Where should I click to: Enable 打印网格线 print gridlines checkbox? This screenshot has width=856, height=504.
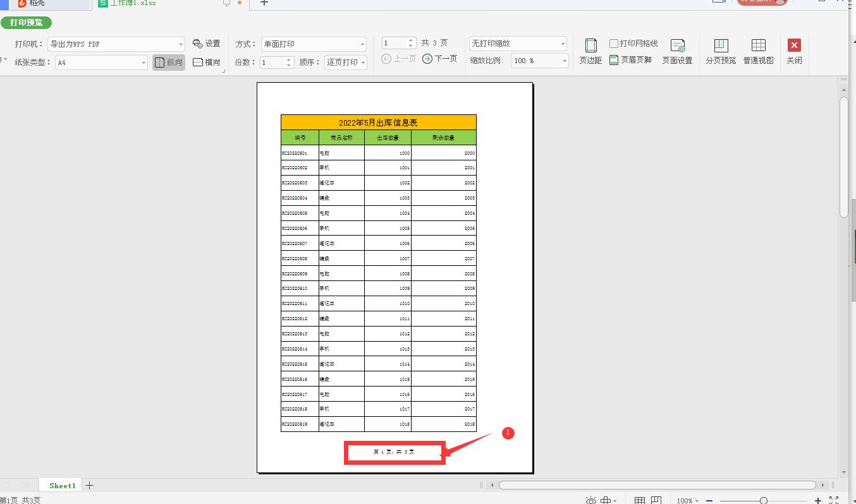point(613,43)
